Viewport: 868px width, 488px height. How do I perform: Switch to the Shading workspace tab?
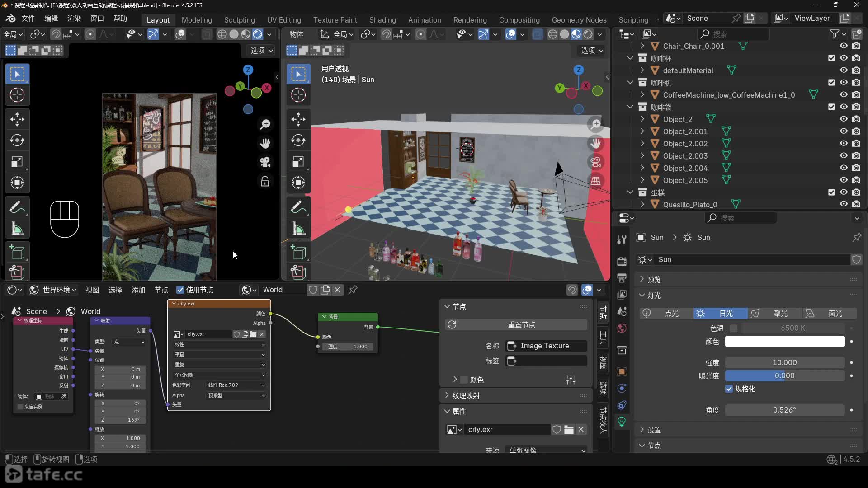tap(382, 20)
